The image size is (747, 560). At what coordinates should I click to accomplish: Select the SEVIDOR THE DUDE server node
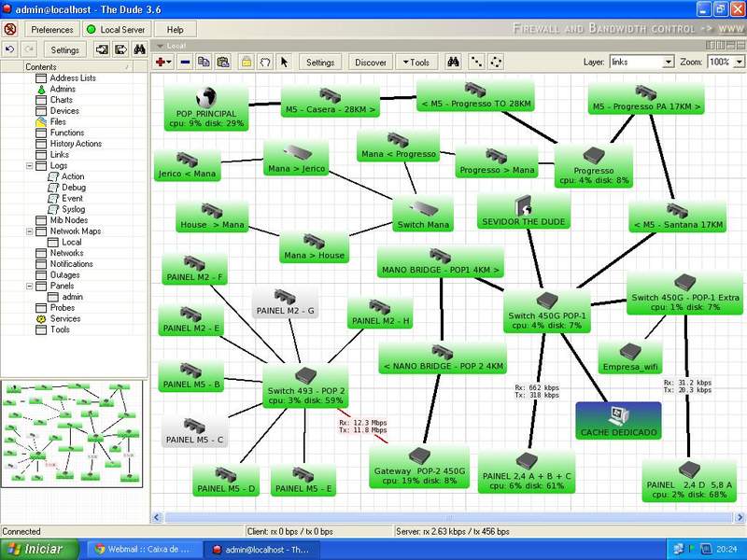pyautogui.click(x=524, y=211)
